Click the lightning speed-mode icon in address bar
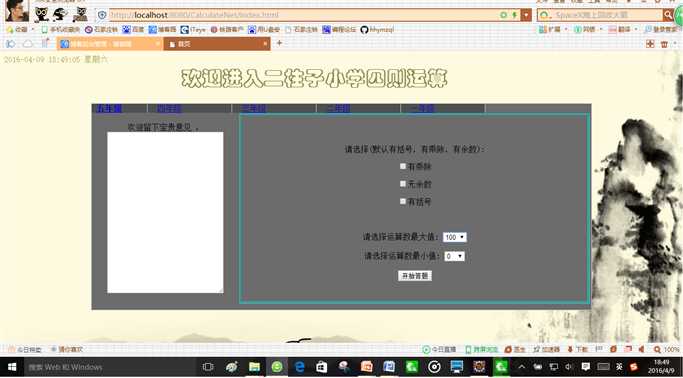This screenshot has width=683, height=378. (x=514, y=15)
